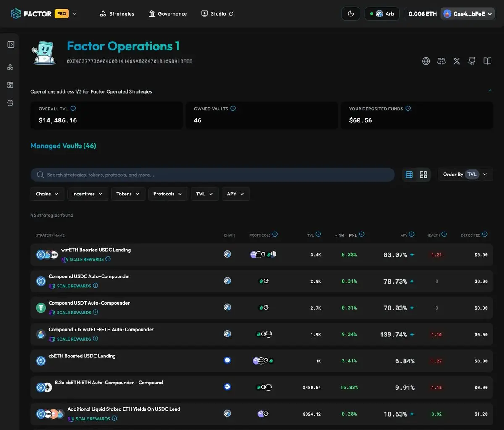
Task: Open the wstETH Boosted USDC Lending strategy
Action: 96,250
